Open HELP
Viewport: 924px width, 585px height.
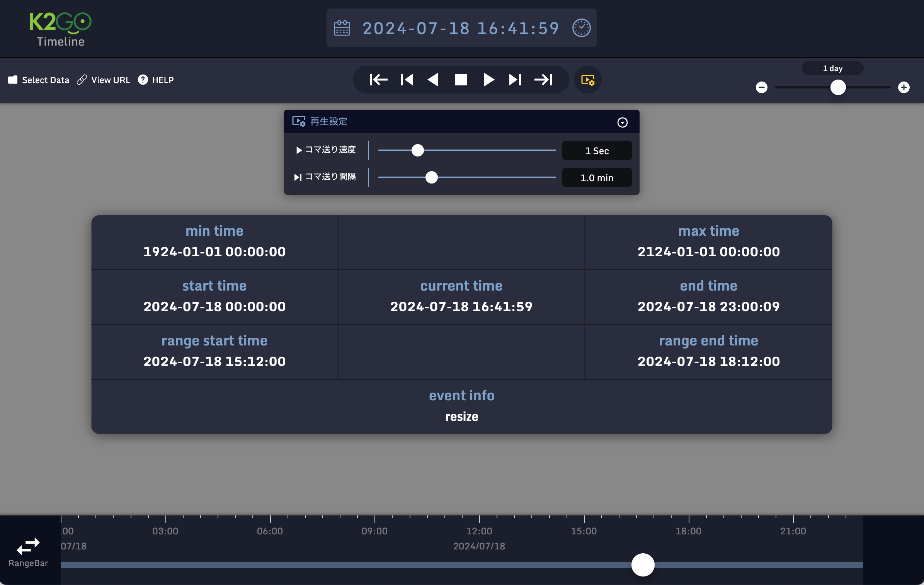pyautogui.click(x=156, y=80)
